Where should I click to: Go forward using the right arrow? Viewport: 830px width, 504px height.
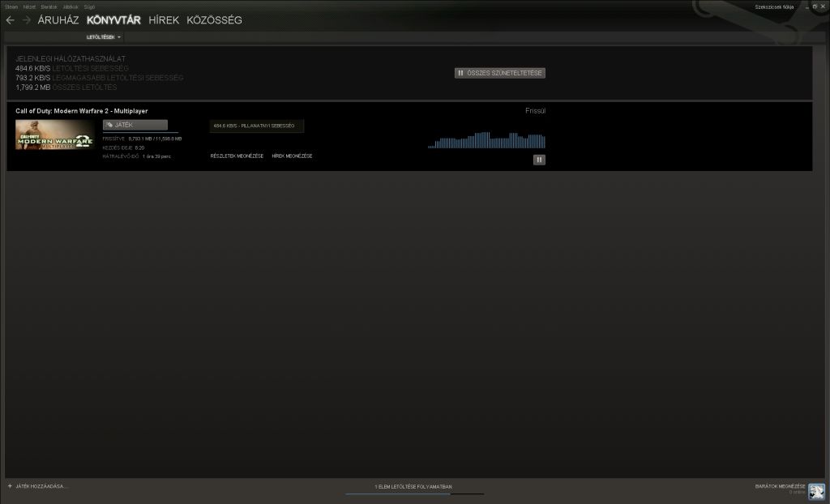pos(27,20)
